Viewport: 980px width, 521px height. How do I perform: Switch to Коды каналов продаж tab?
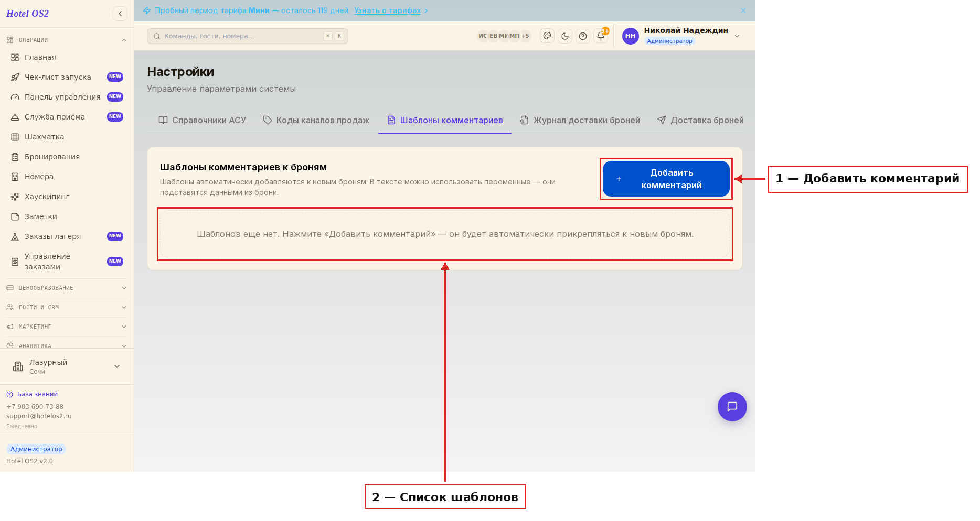coord(316,121)
